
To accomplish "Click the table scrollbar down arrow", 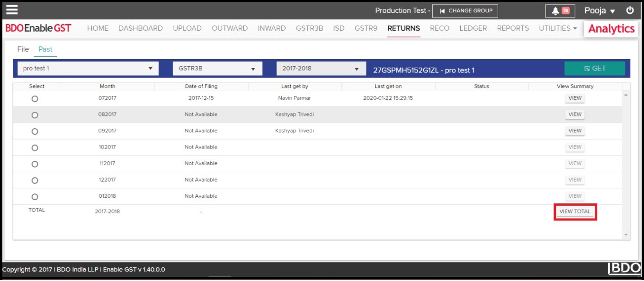I will [626, 235].
